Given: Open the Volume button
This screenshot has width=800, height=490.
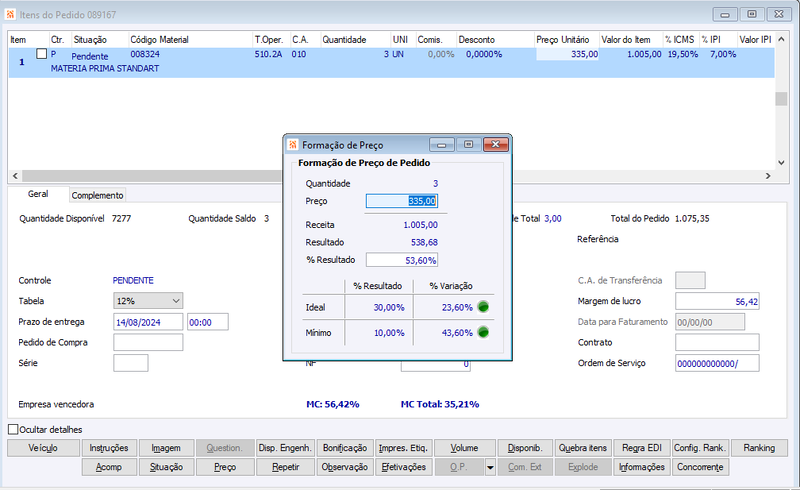Looking at the screenshot, I should point(464,448).
